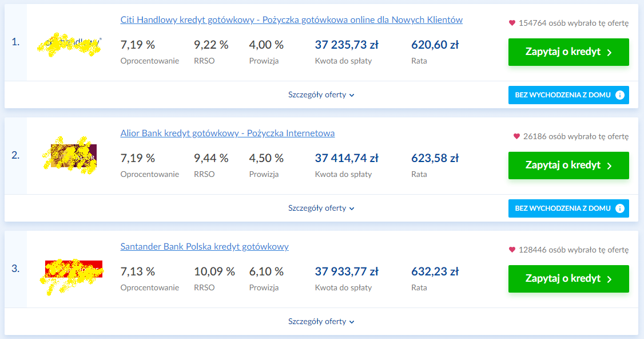
Task: Click the BEZ WYCHODZENIA Z DOMU badge for Citi
Action: click(562, 95)
